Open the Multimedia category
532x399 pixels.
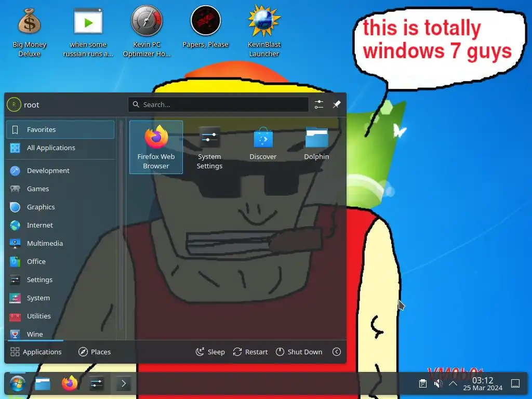[60, 243]
